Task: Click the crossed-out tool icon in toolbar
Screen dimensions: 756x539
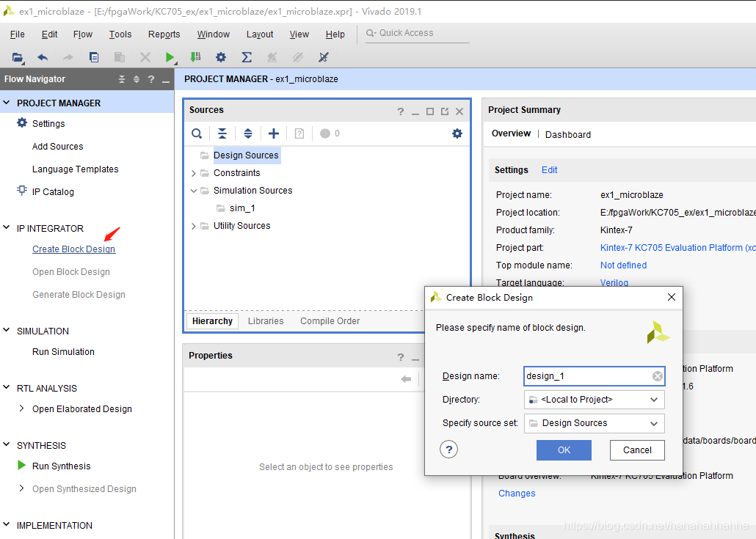Action: click(x=324, y=57)
